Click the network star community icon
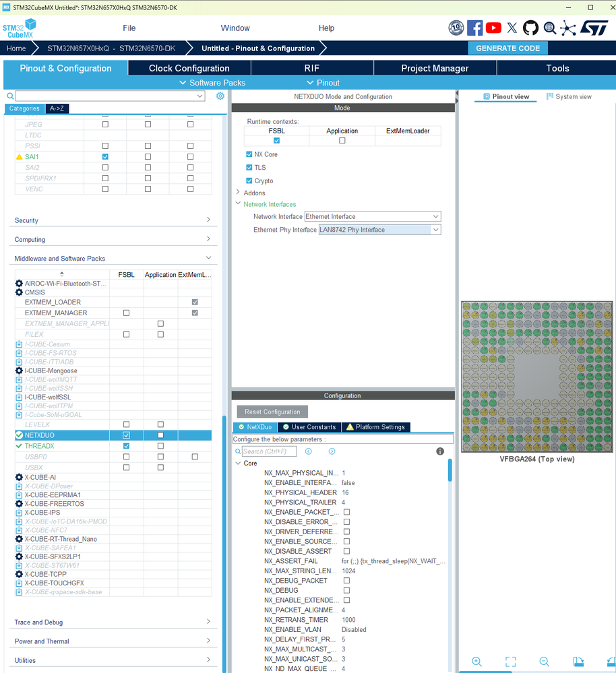The image size is (616, 673). tap(568, 28)
